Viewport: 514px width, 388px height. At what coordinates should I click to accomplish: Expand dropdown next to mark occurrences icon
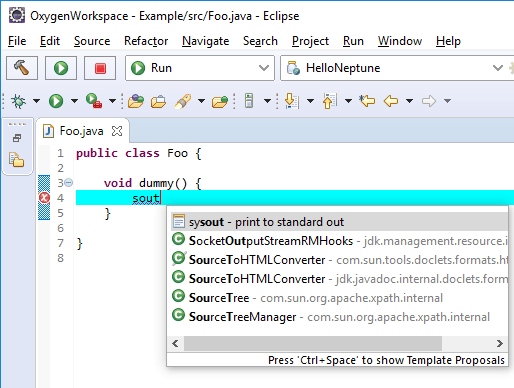point(267,101)
